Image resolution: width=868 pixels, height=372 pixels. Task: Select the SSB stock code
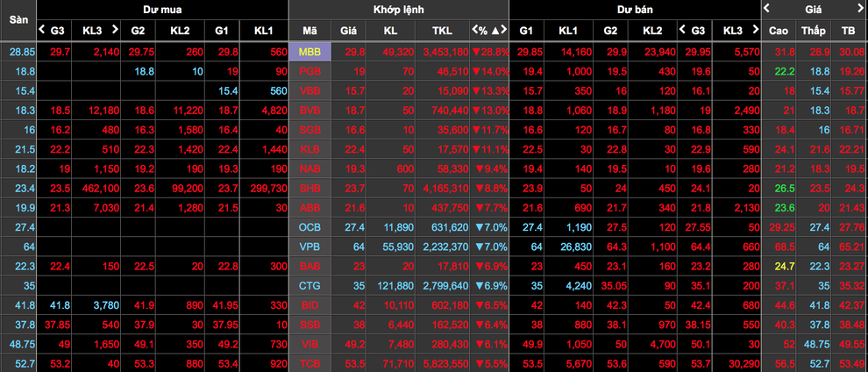(310, 325)
